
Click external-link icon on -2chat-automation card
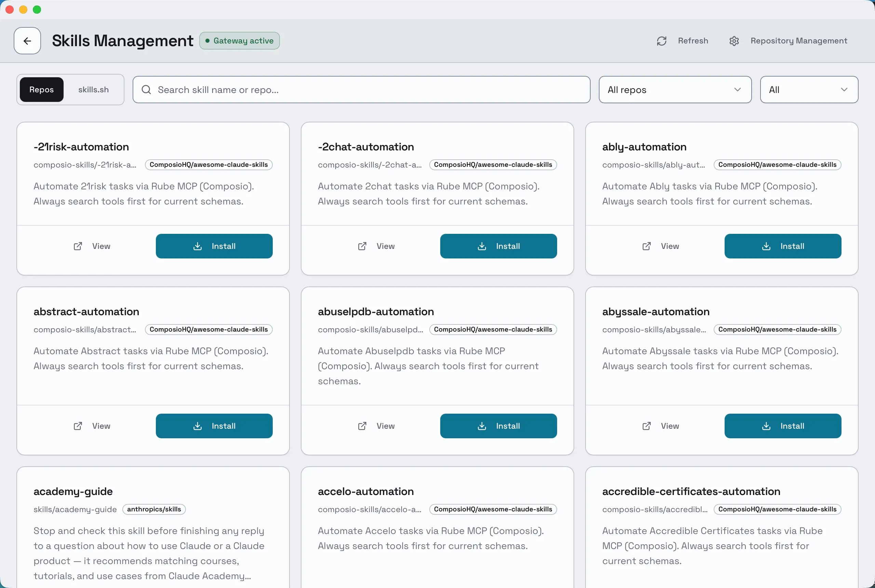[x=362, y=246]
